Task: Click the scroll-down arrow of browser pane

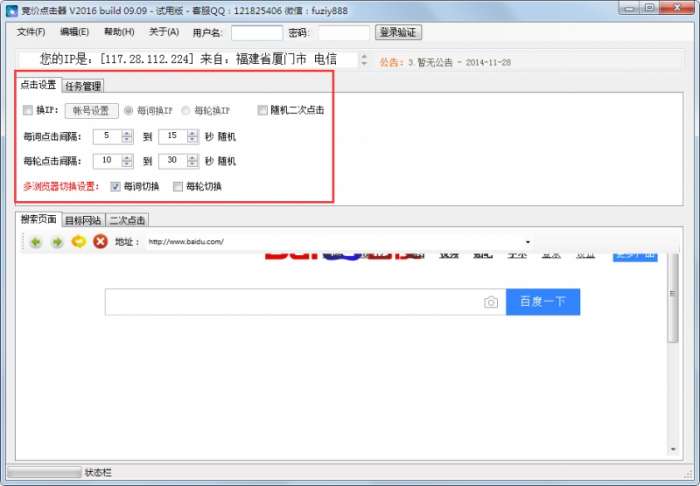Action: click(x=673, y=450)
